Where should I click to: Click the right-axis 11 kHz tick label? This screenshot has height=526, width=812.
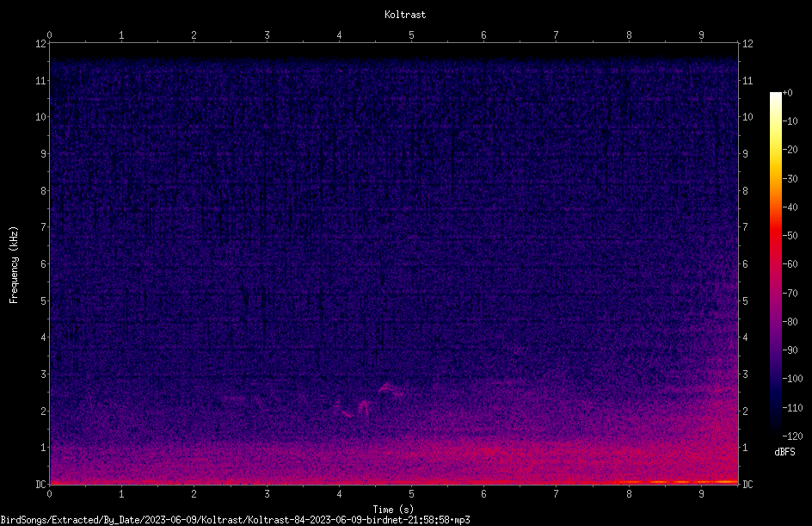pyautogui.click(x=747, y=80)
